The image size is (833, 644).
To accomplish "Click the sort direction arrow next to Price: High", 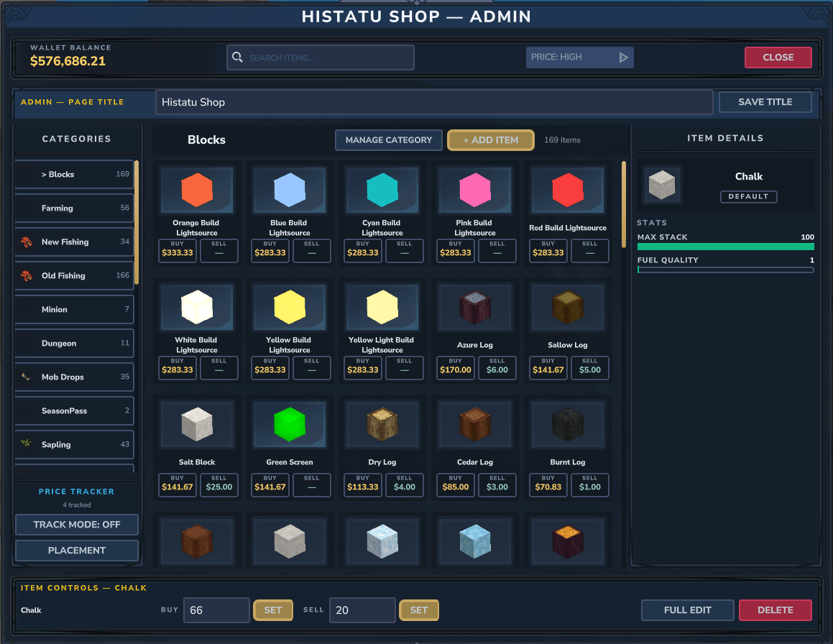I will 624,57.
